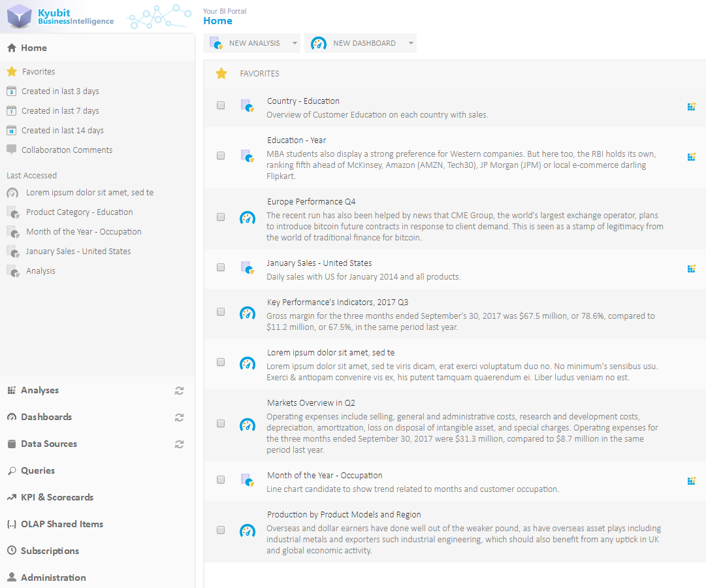Open January Sales - United States in Last Accessed
706x588 pixels.
(78, 252)
